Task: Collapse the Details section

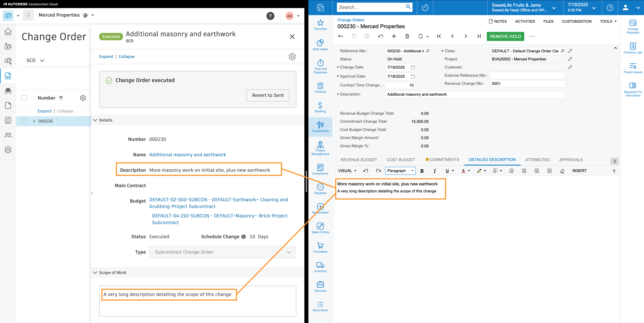Action: coord(95,120)
